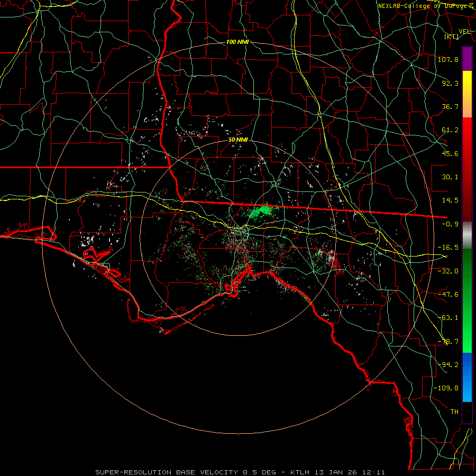Click the -63.1 legend value
476x476 pixels.
coord(448,318)
